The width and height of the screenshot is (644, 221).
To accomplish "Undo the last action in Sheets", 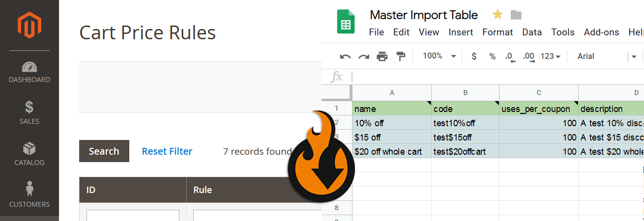I will 345,56.
